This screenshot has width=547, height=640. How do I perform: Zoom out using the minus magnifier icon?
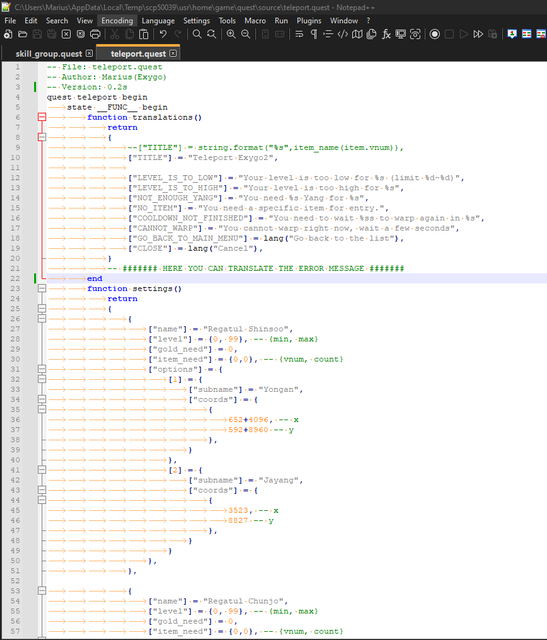click(246, 34)
